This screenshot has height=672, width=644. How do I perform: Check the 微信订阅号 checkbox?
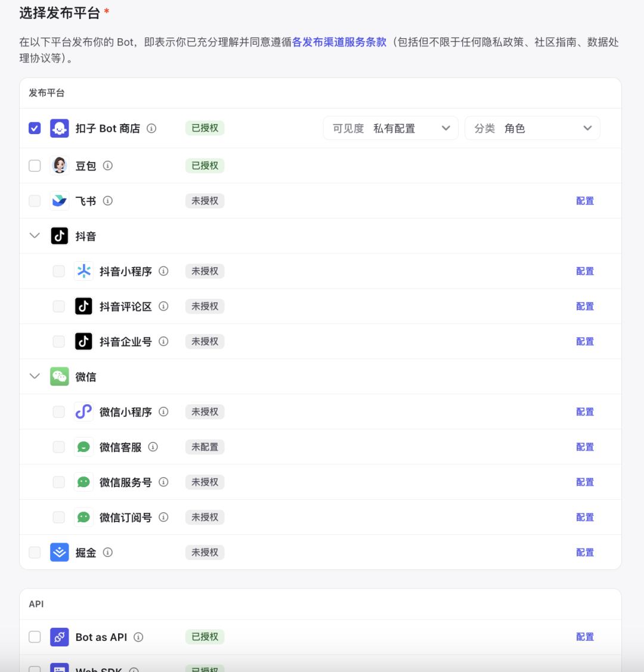point(58,517)
